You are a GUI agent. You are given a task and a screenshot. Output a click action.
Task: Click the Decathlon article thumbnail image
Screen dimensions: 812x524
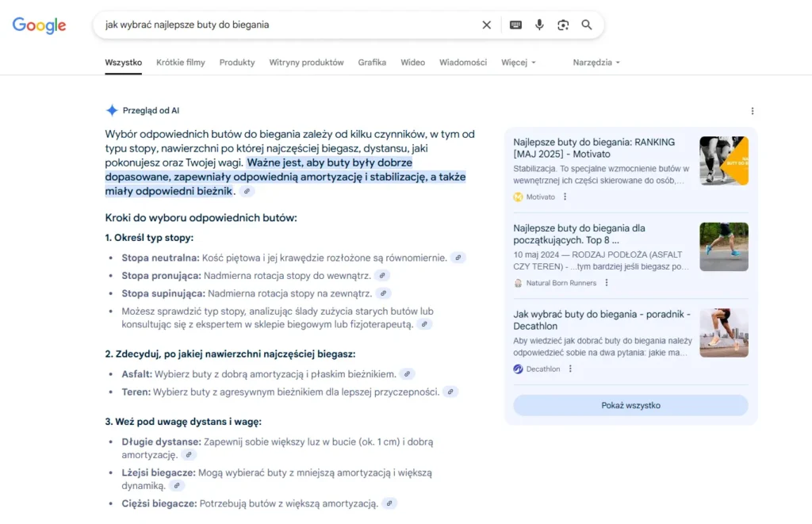pos(723,333)
